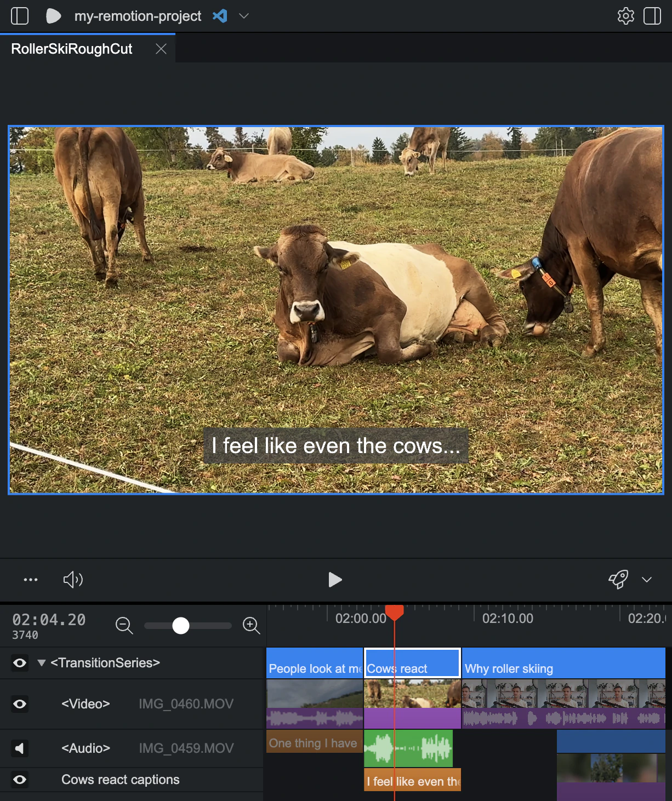Select the Cows react sequence clip
Screen dimensions: 672x801
(x=412, y=663)
